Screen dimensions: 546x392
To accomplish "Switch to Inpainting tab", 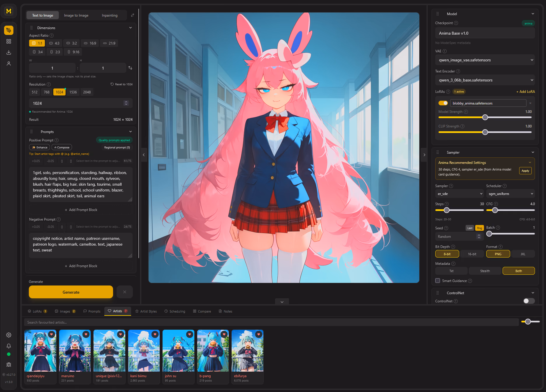I will 110,15.
